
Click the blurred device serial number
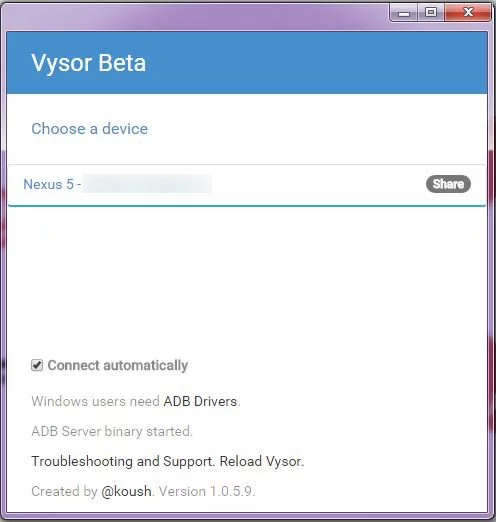point(147,184)
